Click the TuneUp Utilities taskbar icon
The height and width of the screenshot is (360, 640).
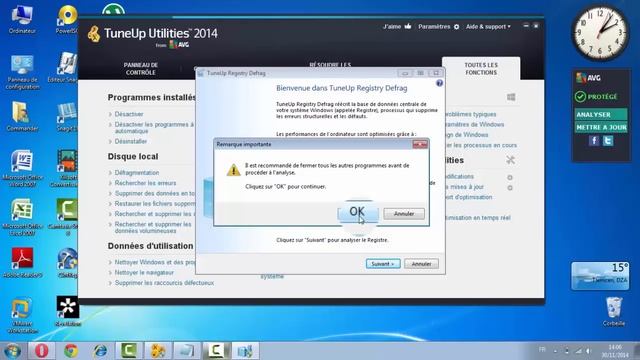[x=158, y=351]
